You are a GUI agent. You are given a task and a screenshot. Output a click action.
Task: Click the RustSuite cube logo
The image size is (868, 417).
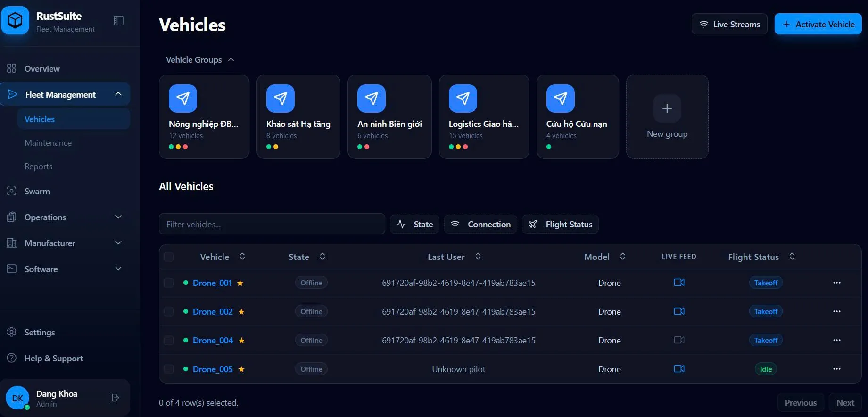click(x=15, y=21)
